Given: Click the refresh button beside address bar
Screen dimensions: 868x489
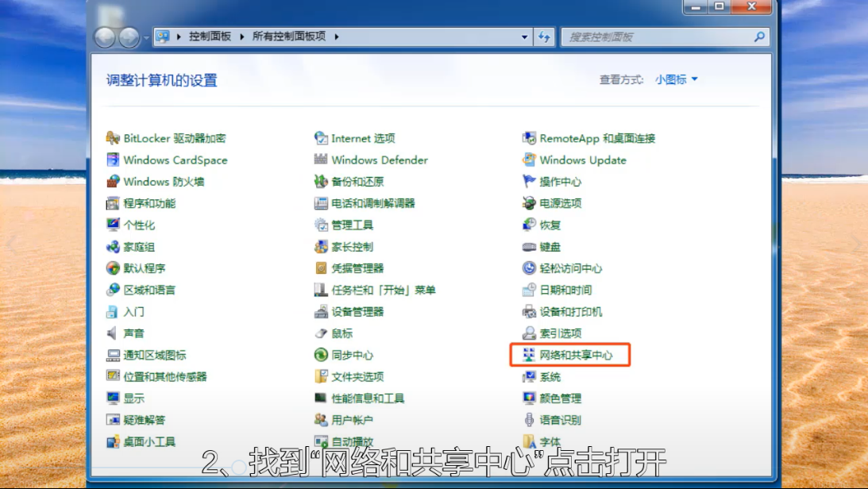Looking at the screenshot, I should coord(544,37).
